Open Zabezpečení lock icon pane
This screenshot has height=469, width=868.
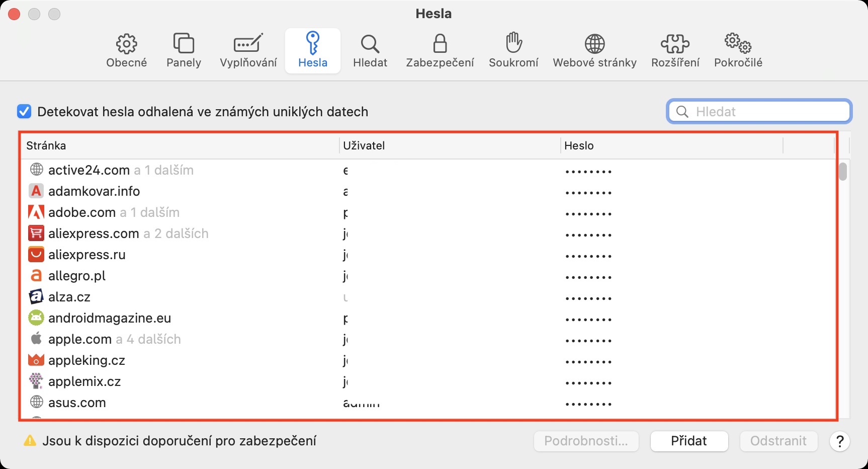coord(440,50)
